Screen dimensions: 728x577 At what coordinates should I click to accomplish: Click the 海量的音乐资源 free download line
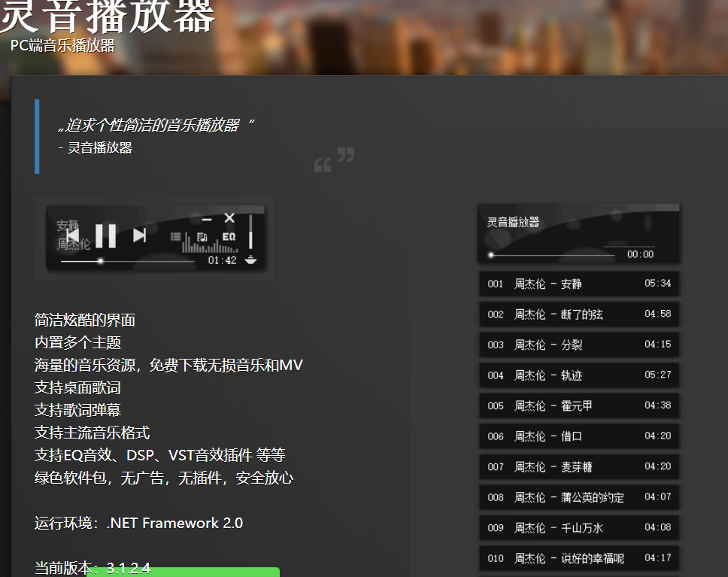coord(168,365)
